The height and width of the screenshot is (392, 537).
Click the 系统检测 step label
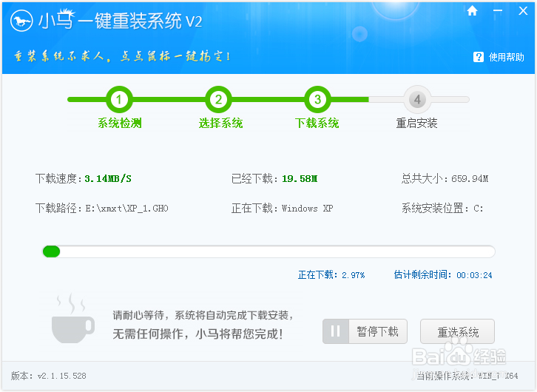click(120, 123)
